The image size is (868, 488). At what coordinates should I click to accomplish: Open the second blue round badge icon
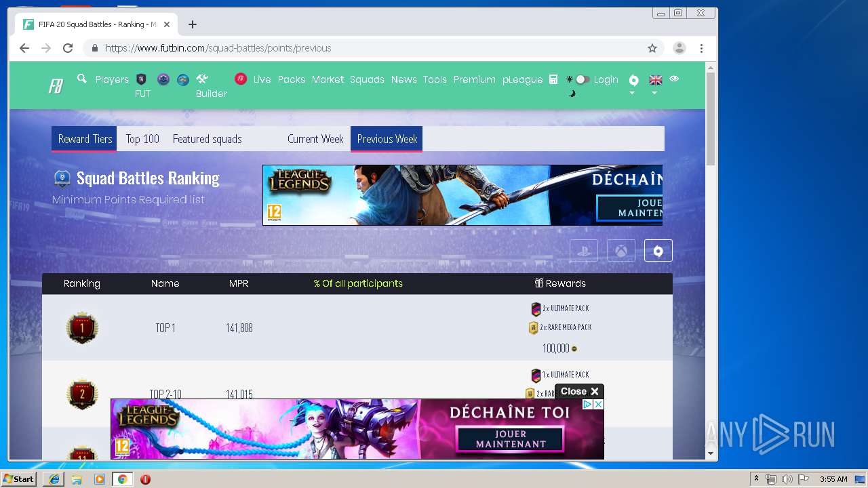click(x=183, y=79)
